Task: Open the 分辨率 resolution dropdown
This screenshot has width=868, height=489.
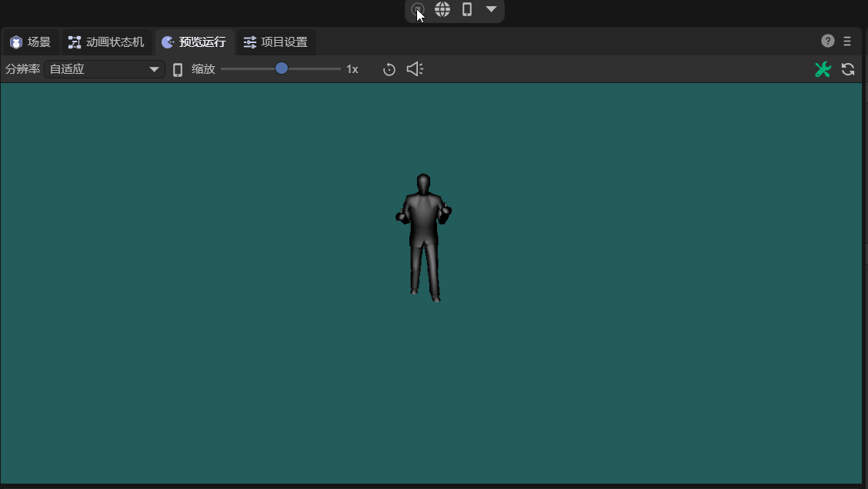Action: point(105,69)
